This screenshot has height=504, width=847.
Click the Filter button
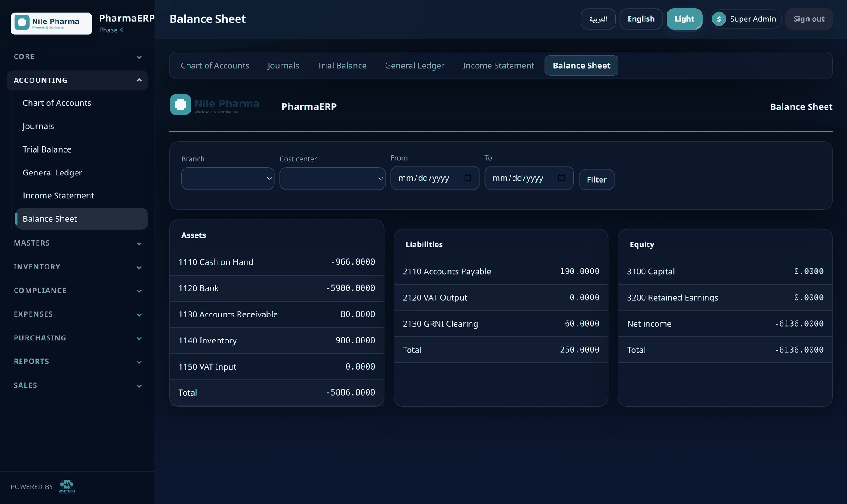[596, 179]
